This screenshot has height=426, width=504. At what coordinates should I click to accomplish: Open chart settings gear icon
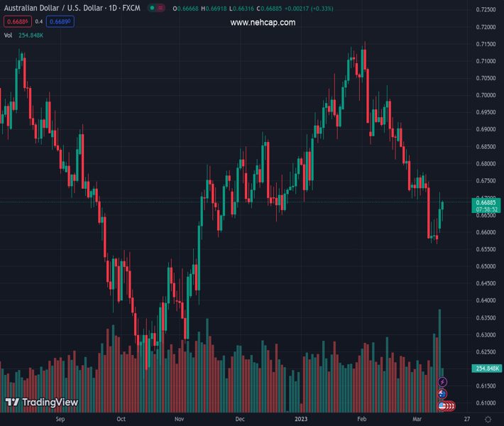(488, 420)
